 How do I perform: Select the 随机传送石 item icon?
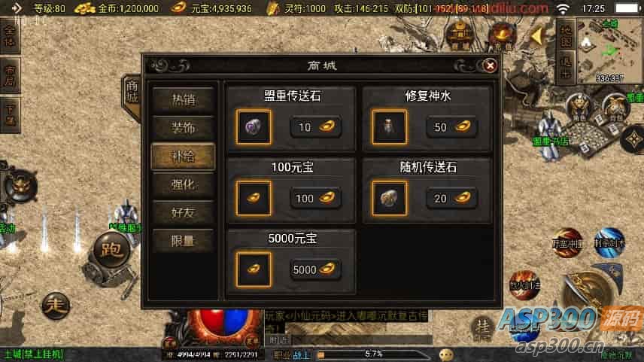point(390,199)
